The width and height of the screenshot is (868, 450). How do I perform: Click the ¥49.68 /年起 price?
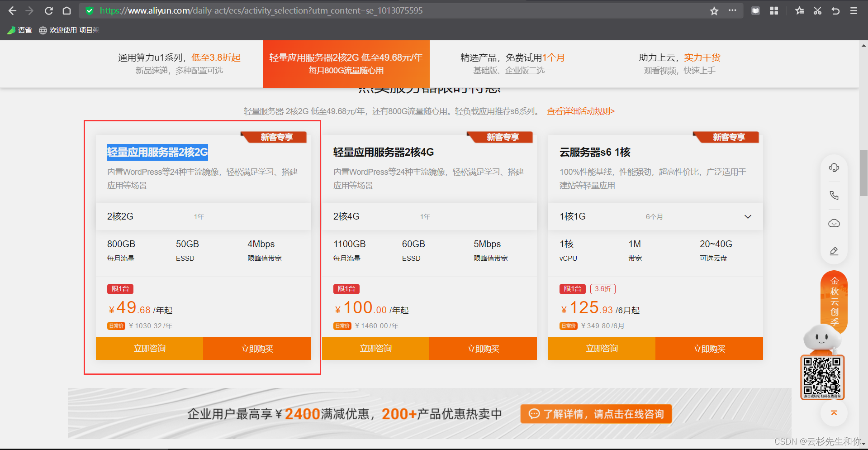pyautogui.click(x=140, y=308)
